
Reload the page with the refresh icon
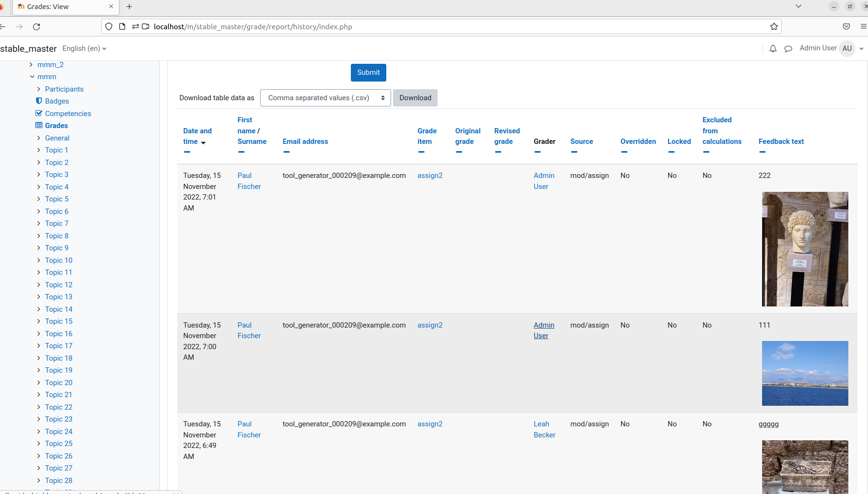pos(36,26)
